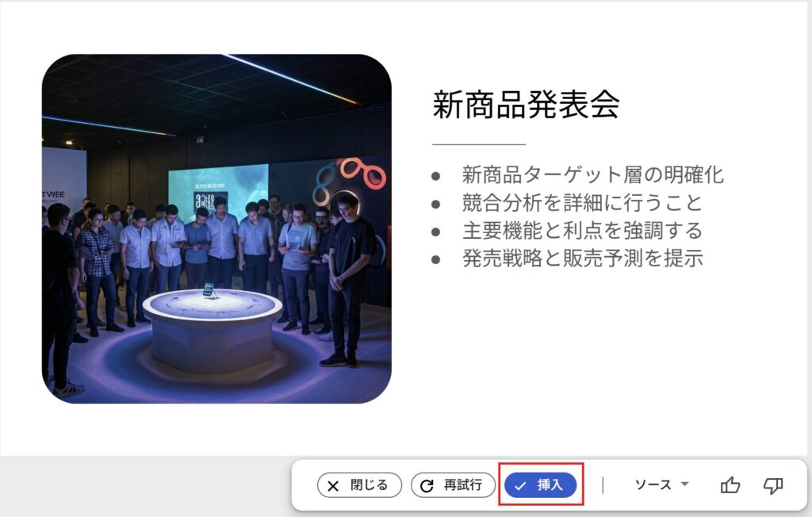Viewport: 812px width, 517px height.
Task: Click the small arrow beside ソース
Action: 684,484
